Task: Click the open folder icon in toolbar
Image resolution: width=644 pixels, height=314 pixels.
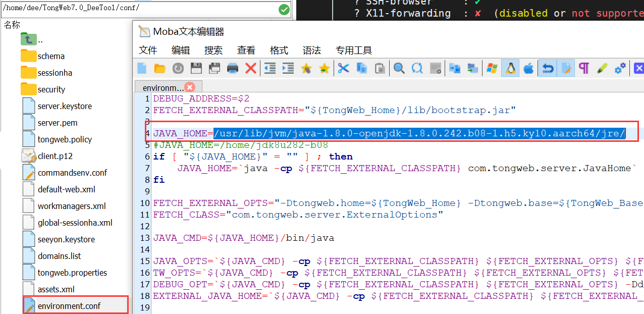Action: 160,68
